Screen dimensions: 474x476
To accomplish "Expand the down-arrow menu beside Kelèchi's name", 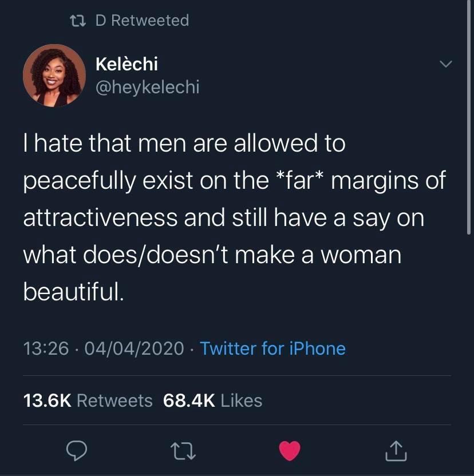I will [x=446, y=65].
